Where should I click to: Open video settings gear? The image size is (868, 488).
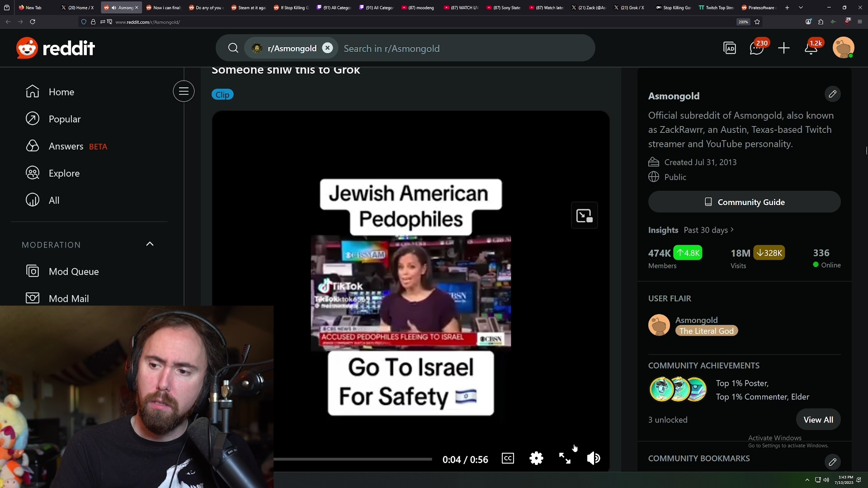click(536, 459)
